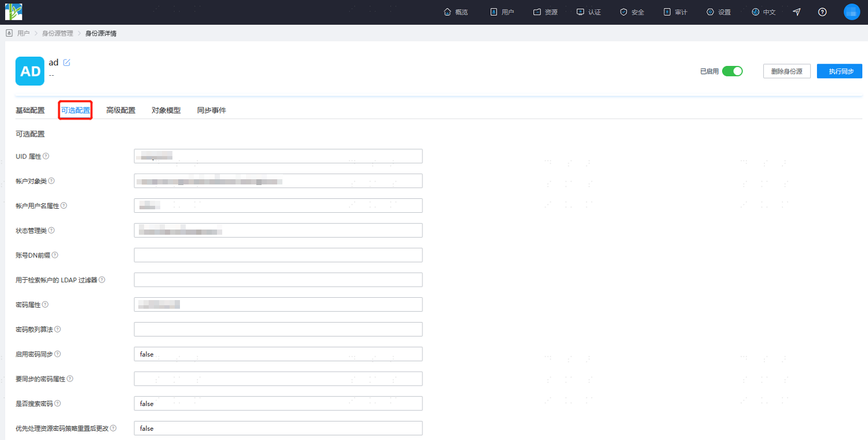Toggle the 已启用 switch off

[732, 71]
